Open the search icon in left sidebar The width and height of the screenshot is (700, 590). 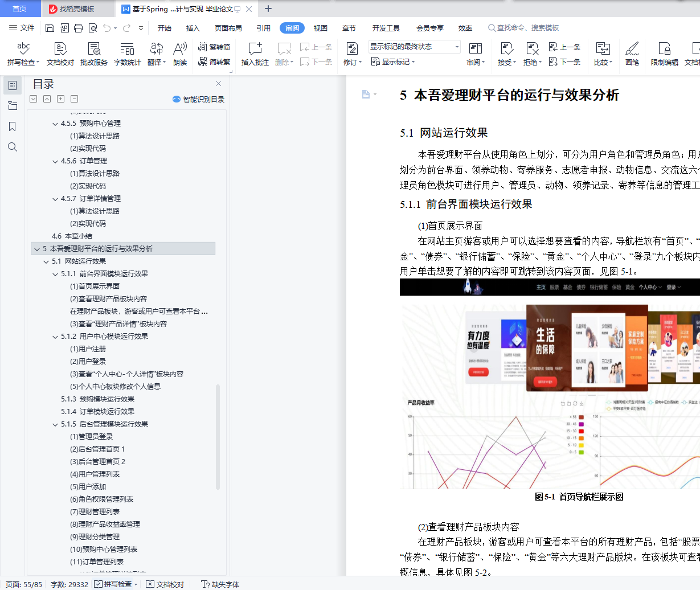13,147
